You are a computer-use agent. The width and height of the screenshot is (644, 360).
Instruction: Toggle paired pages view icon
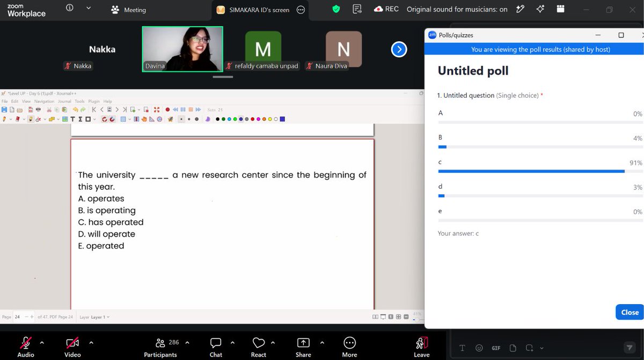pyautogui.click(x=376, y=317)
